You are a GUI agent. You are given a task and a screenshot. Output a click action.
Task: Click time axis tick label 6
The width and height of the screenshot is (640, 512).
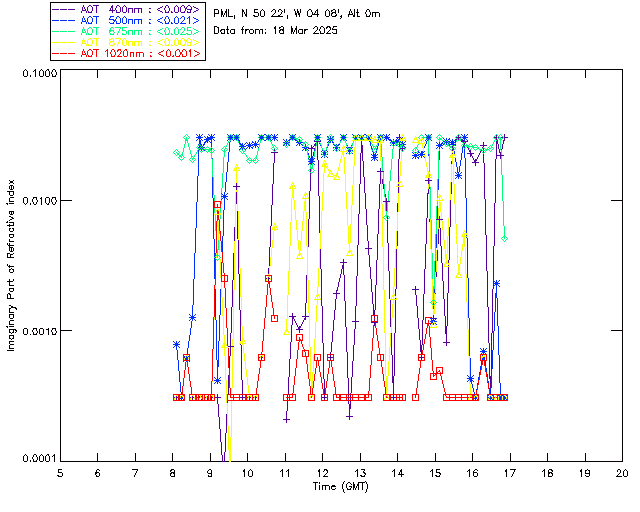(x=98, y=473)
